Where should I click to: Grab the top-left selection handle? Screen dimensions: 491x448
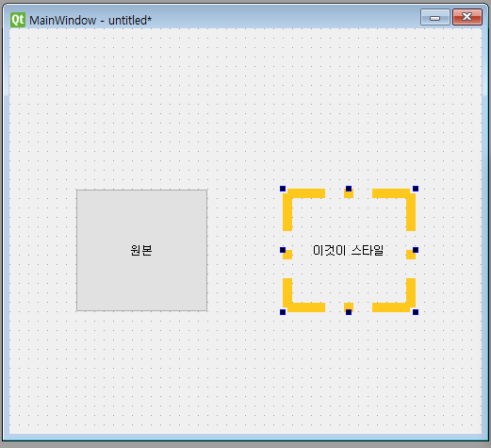(x=283, y=189)
